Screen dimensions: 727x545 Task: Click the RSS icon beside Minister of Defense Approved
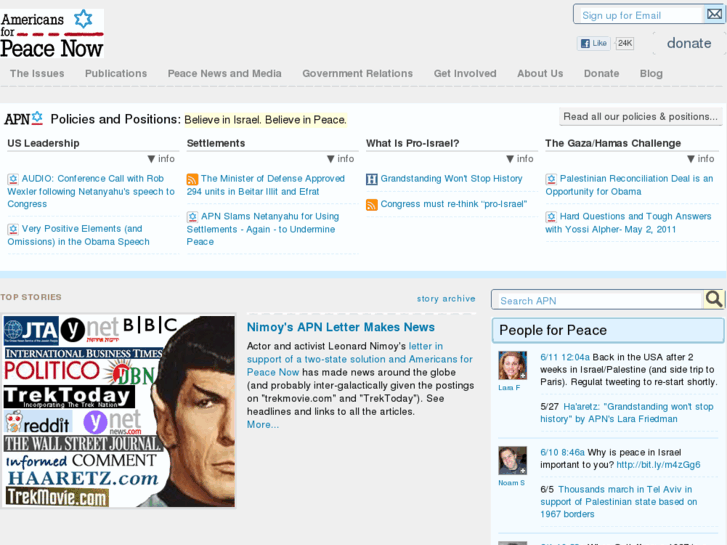click(192, 179)
